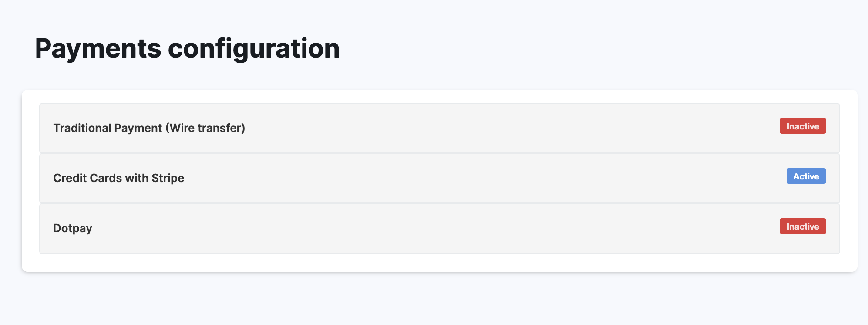
Task: Expand the Traditional Payment (Wire transfer) row
Action: coord(435,128)
